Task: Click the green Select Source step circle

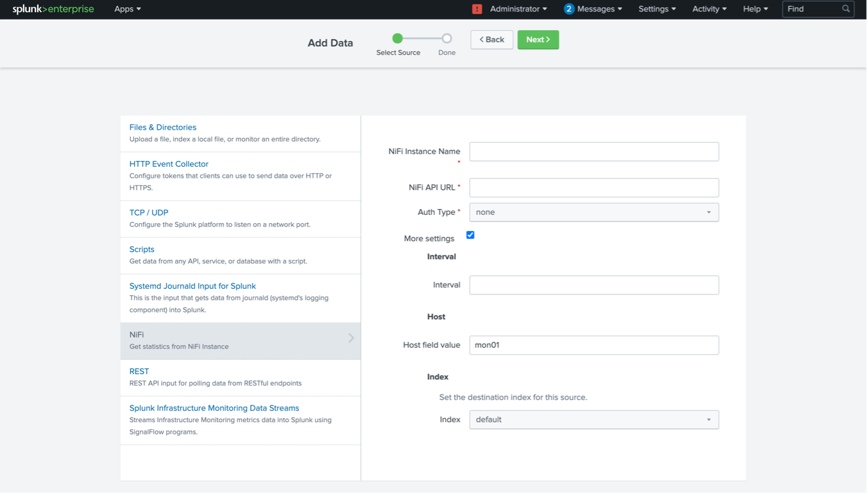Action: pos(398,38)
